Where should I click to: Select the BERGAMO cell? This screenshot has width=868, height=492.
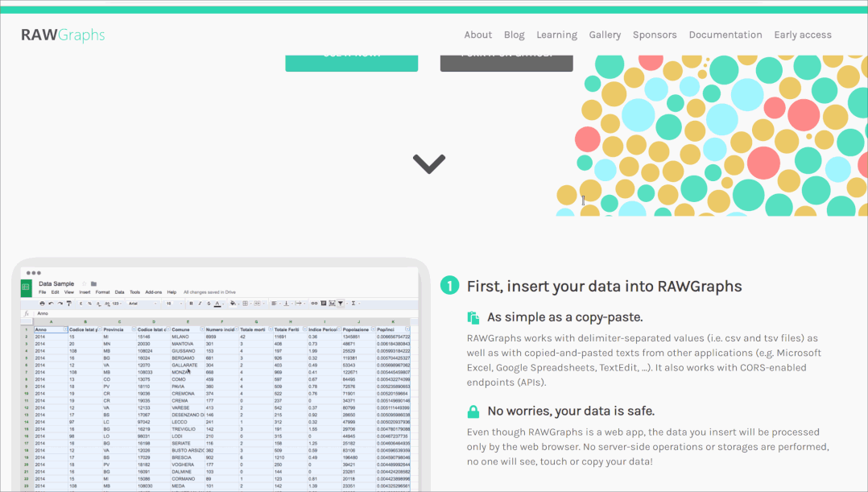[x=187, y=358]
